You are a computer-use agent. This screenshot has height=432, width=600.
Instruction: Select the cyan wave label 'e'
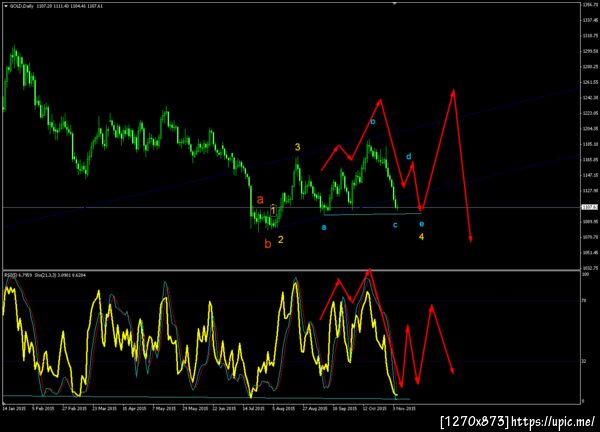(421, 224)
